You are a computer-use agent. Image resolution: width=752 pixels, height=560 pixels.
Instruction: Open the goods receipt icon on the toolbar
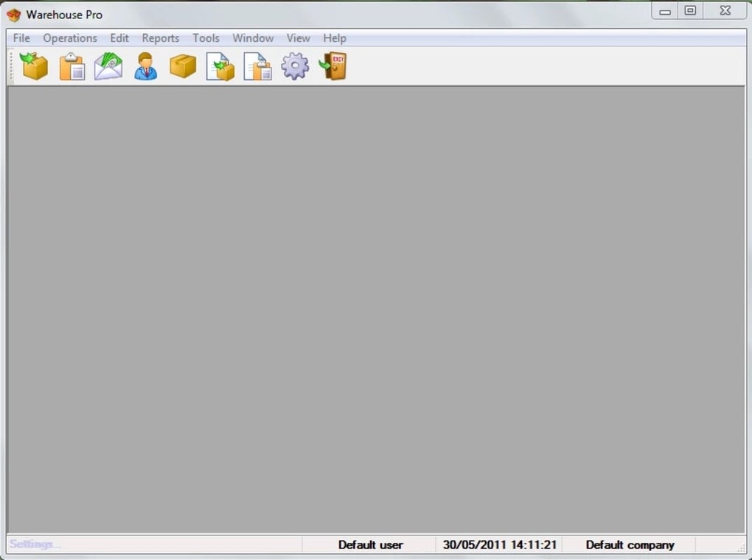34,66
